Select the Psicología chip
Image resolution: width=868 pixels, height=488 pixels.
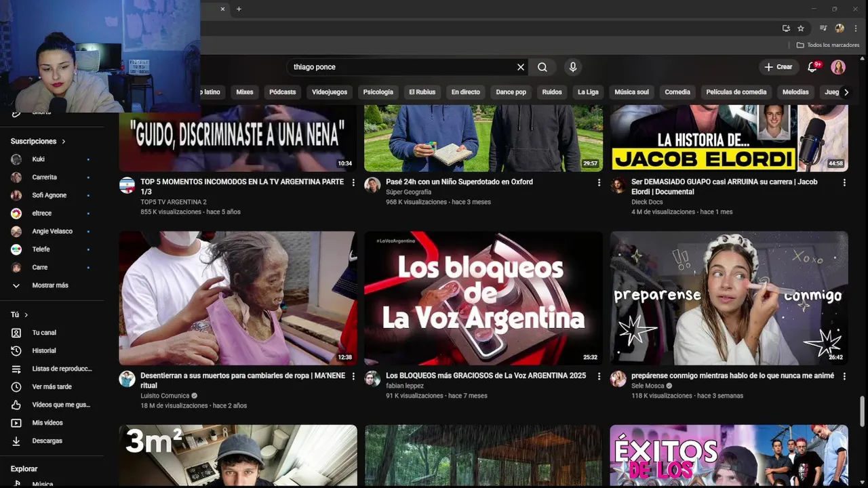pos(378,92)
